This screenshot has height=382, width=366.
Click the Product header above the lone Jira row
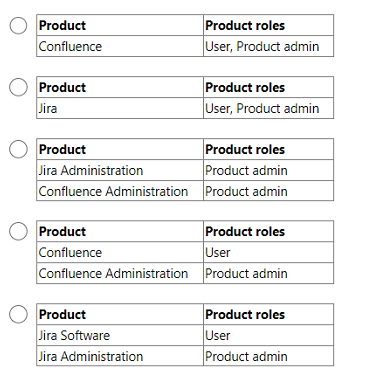[120, 87]
